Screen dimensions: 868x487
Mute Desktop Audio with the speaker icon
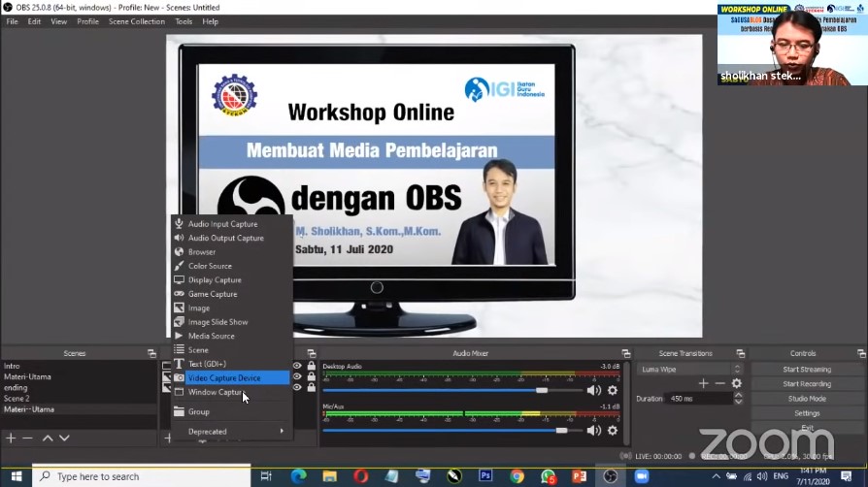(x=594, y=390)
